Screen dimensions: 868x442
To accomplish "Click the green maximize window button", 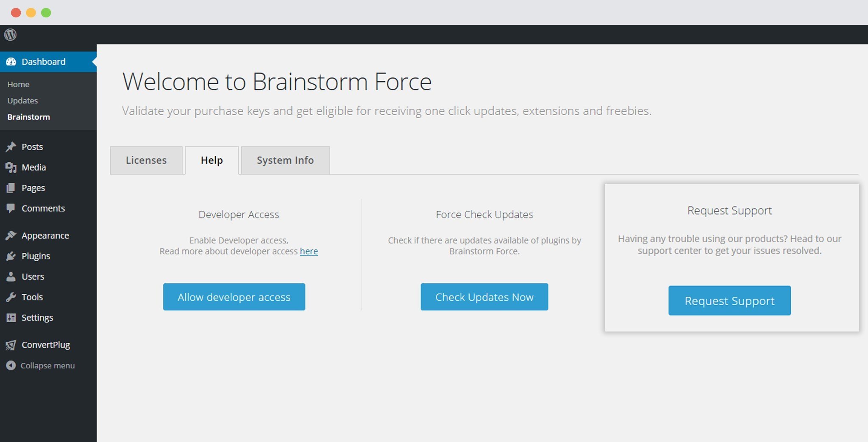I will (46, 13).
